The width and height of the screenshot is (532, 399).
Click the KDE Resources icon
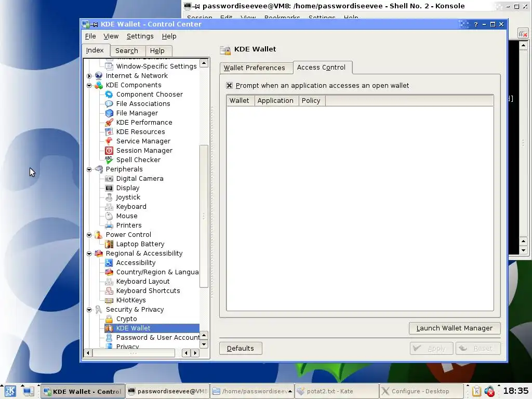(109, 131)
